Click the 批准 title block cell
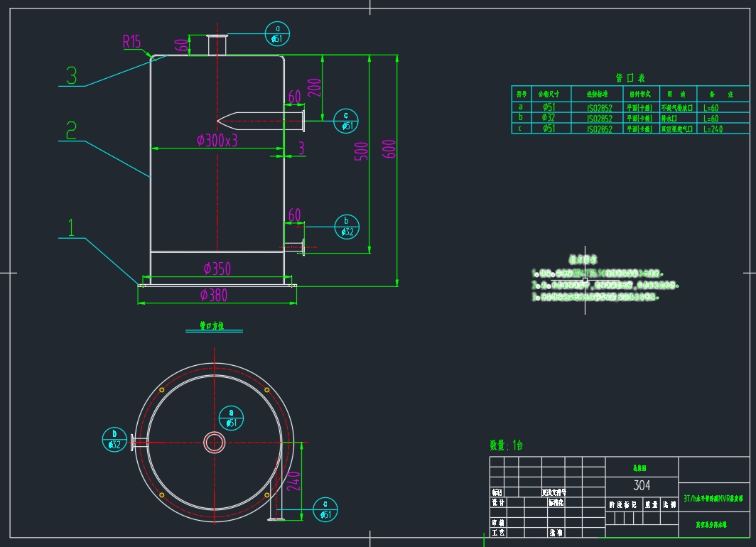Viewport: 756px width, 547px height. click(556, 533)
